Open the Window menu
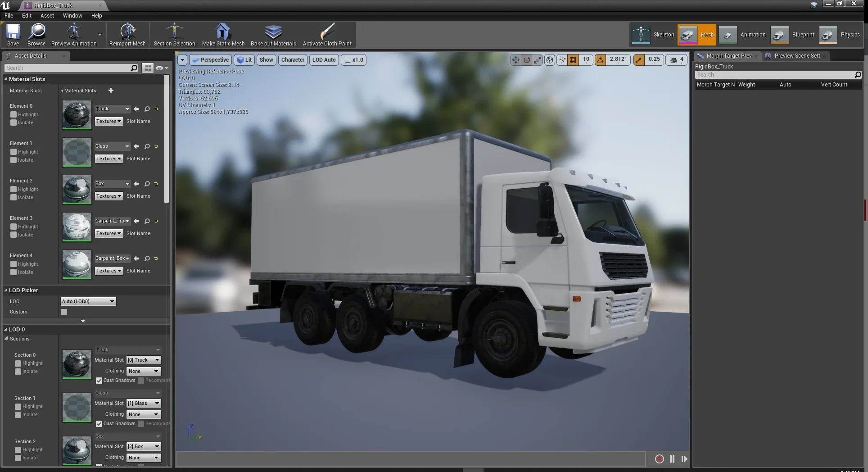Image resolution: width=868 pixels, height=472 pixels. (72, 15)
